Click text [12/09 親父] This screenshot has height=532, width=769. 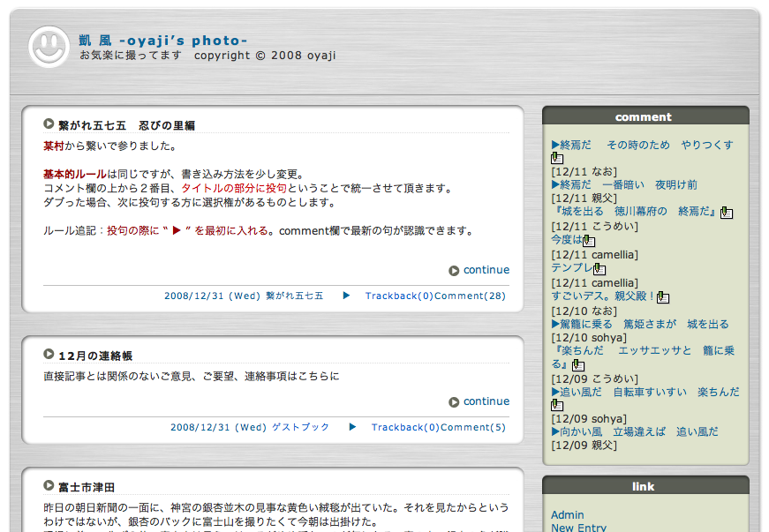click(584, 446)
